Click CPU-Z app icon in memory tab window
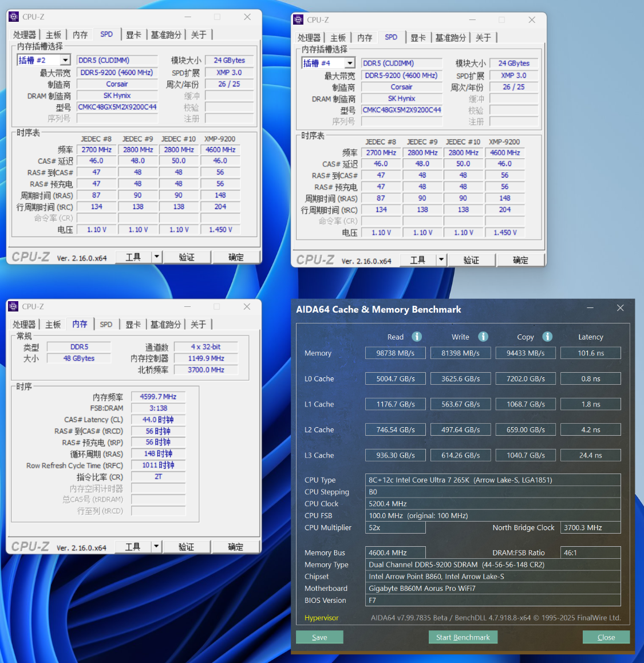 point(13,306)
